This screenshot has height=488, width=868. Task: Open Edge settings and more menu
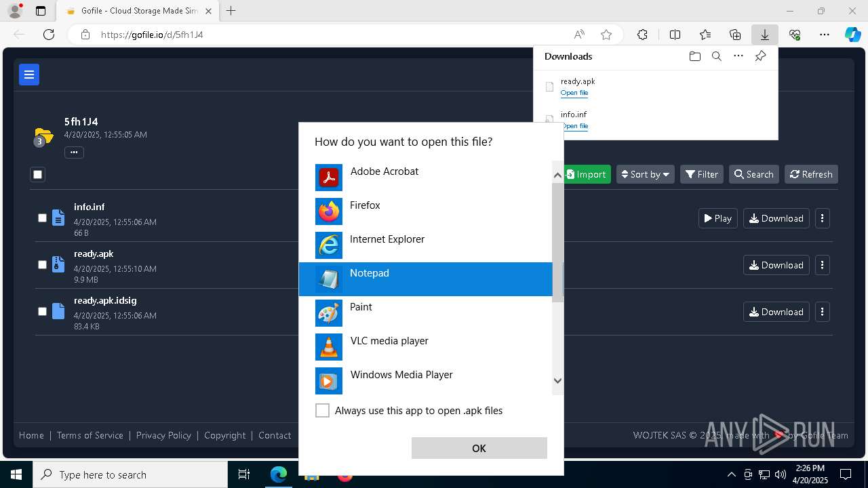point(825,35)
